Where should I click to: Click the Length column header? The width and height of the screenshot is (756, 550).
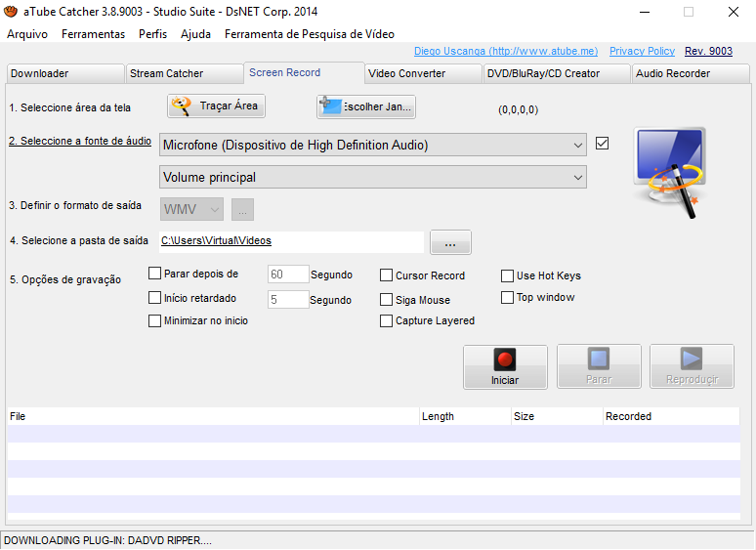click(x=465, y=416)
